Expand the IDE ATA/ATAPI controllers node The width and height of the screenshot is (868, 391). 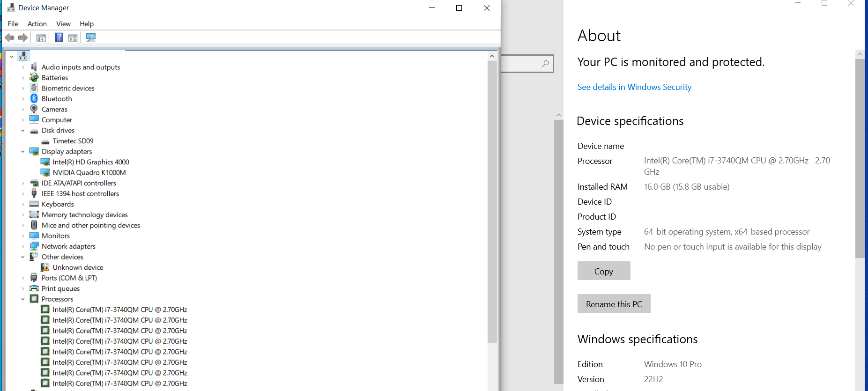(x=22, y=183)
